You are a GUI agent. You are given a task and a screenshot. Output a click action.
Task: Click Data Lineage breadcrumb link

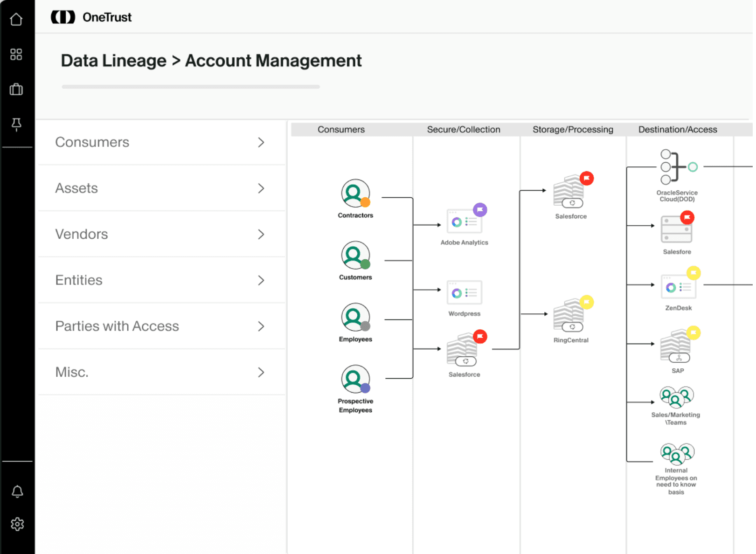113,61
